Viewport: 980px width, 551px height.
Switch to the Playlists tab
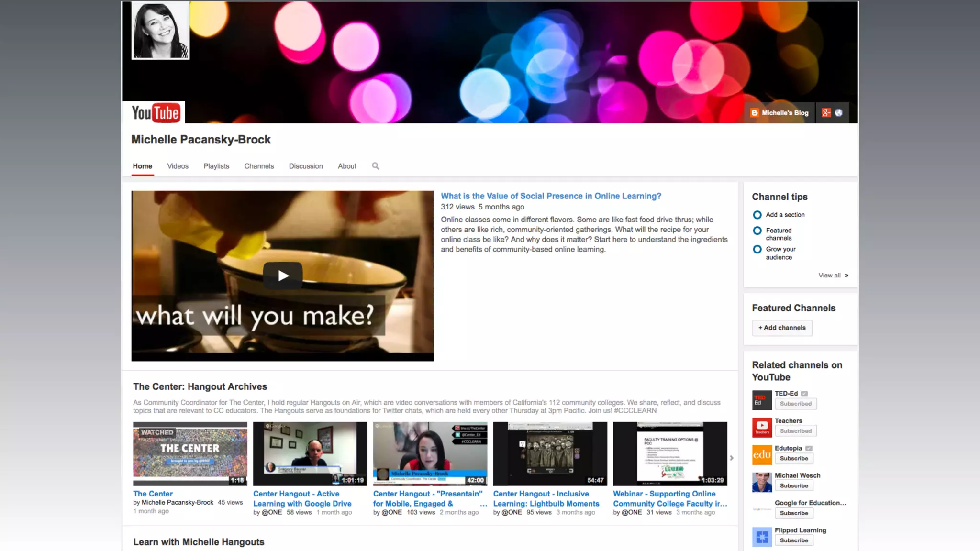(x=216, y=166)
